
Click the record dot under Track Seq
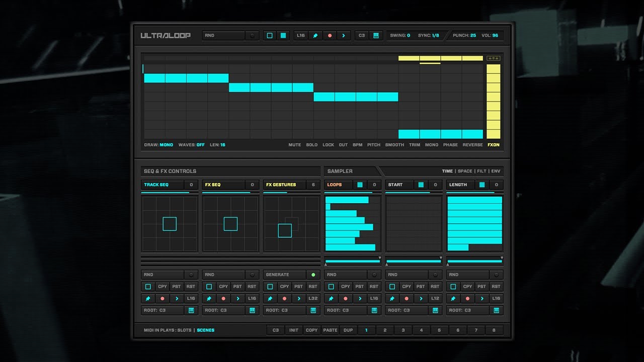point(163,298)
